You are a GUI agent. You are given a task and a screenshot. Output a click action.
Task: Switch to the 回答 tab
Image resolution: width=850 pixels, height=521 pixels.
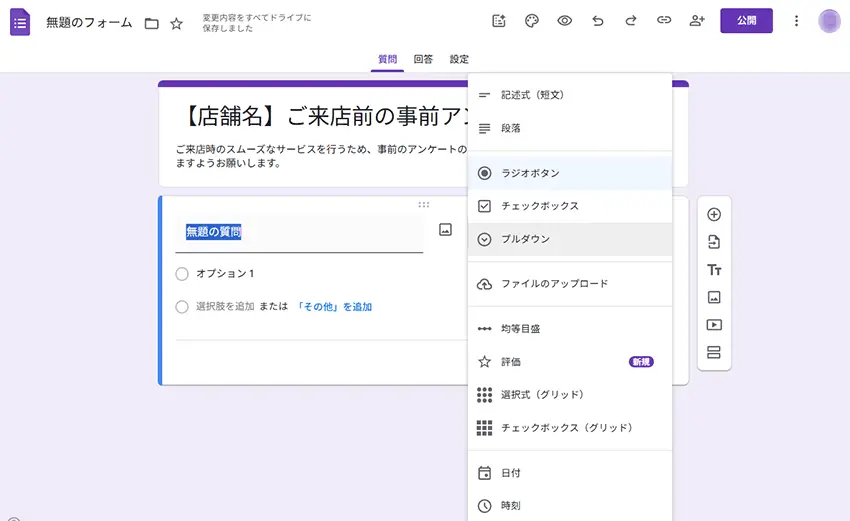423,60
